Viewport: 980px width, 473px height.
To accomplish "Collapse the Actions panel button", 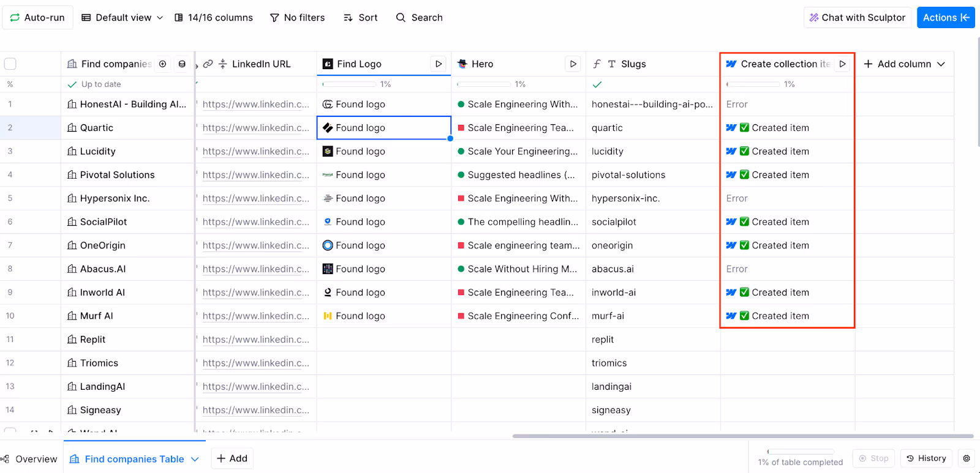I will (x=946, y=18).
